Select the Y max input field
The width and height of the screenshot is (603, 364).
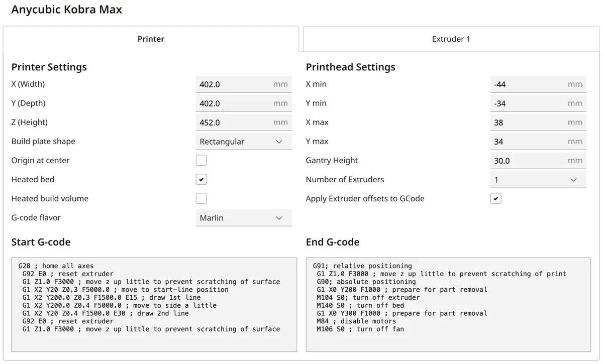click(x=528, y=142)
